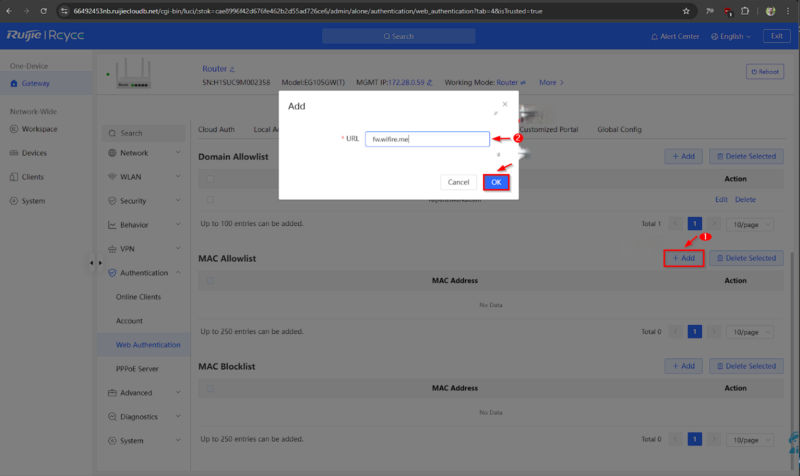The width and height of the screenshot is (800, 476).
Task: Switch to the Cloud Auth tab
Action: (x=216, y=130)
